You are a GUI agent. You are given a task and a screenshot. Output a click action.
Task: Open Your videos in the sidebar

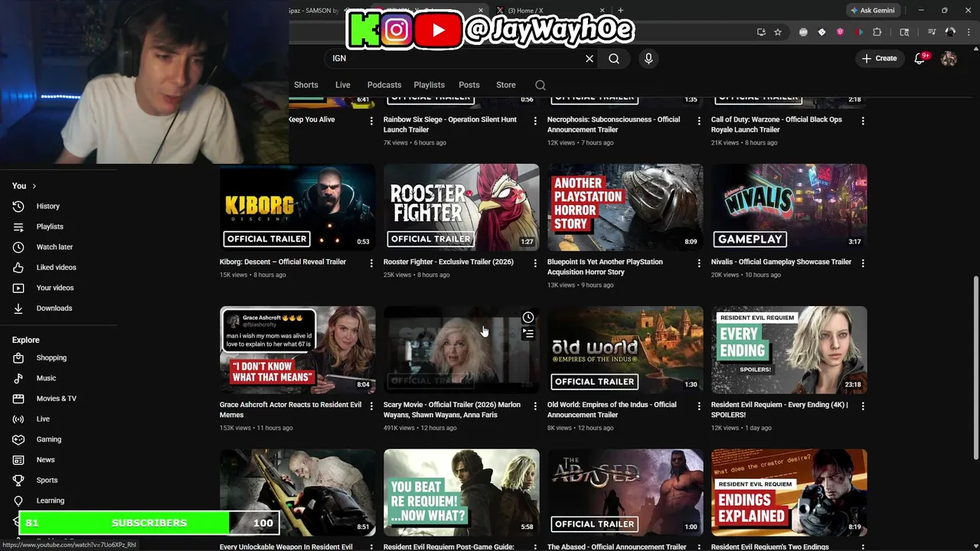pos(55,288)
